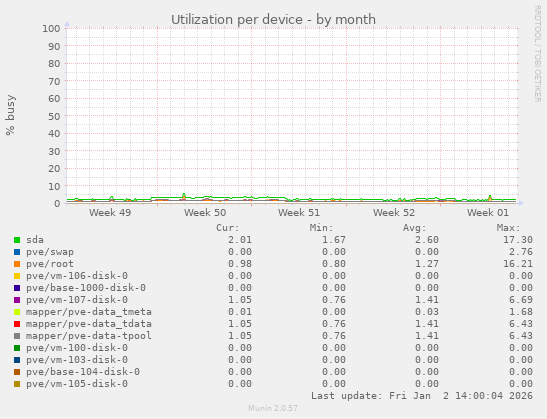This screenshot has height=419, width=547.
Task: Click the 'Week 52' axis label
Action: pyautogui.click(x=394, y=212)
